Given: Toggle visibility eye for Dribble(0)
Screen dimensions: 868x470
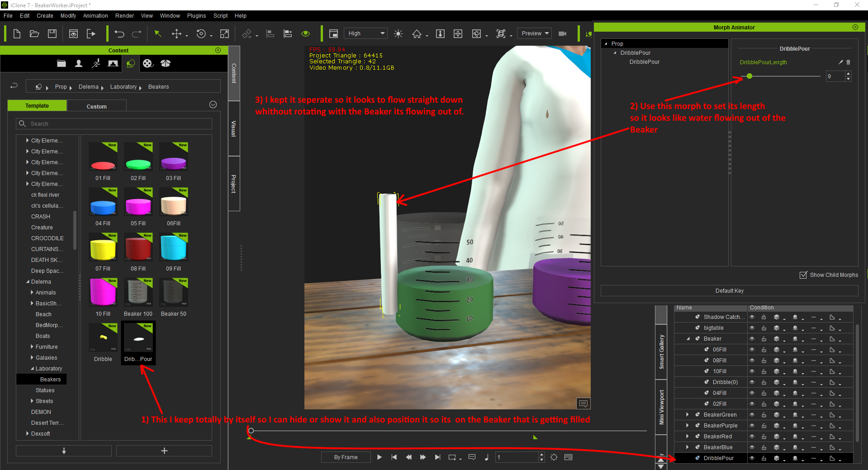Looking at the screenshot, I should pyautogui.click(x=752, y=382).
